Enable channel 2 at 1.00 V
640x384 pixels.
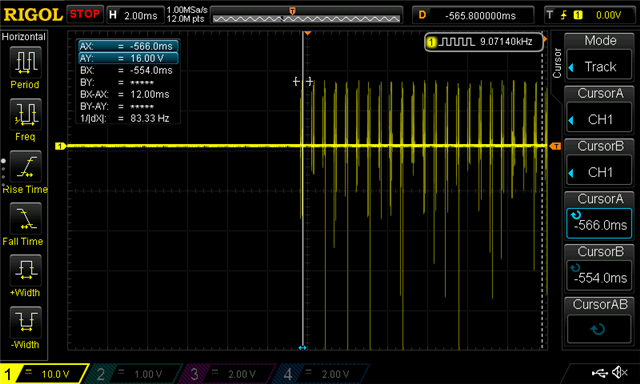point(136,374)
